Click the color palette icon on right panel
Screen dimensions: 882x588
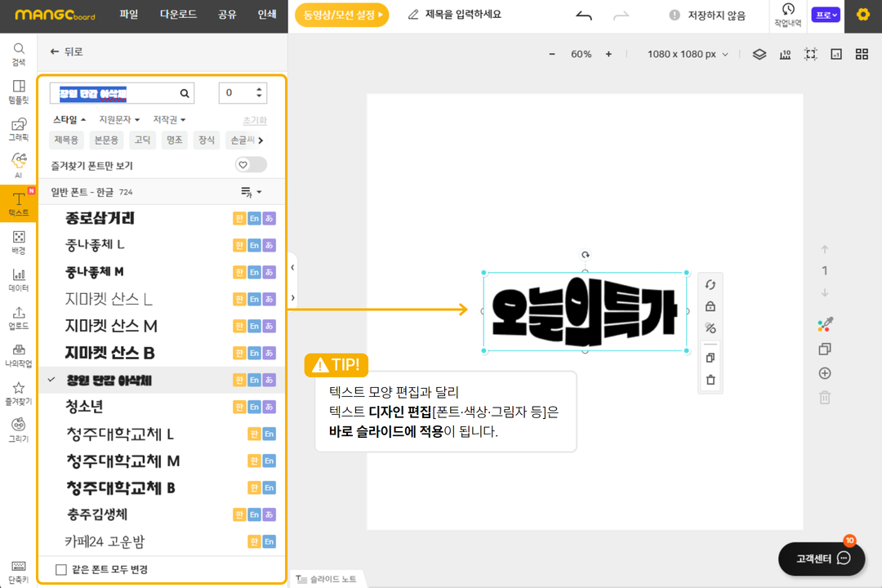(824, 325)
